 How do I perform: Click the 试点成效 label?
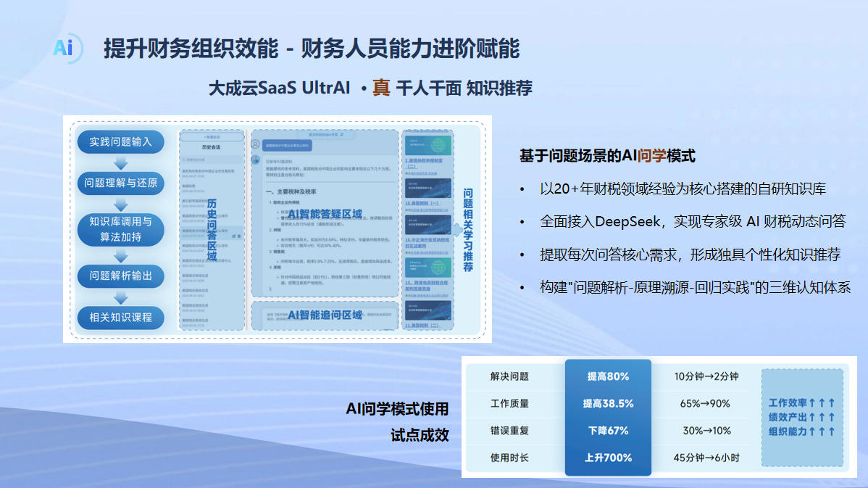pos(420,435)
